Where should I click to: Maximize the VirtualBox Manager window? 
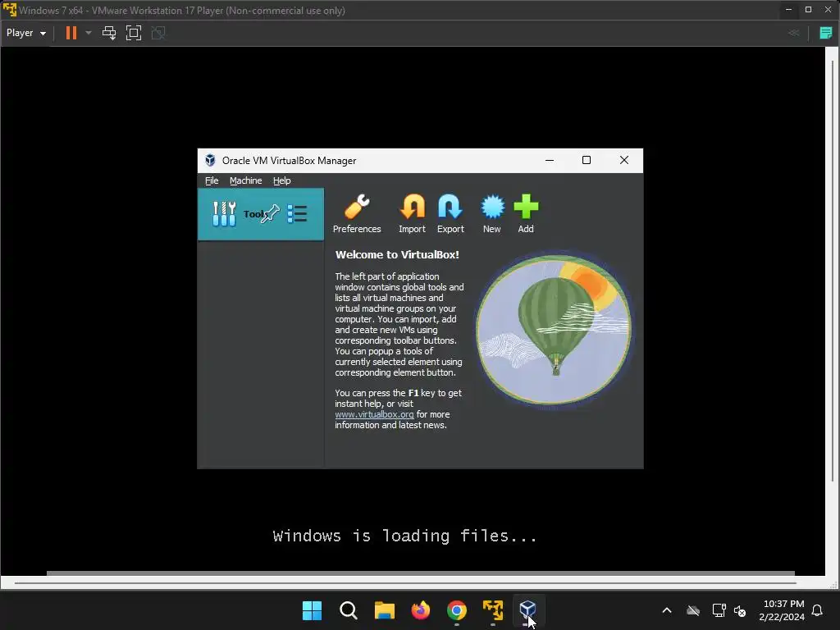587,160
